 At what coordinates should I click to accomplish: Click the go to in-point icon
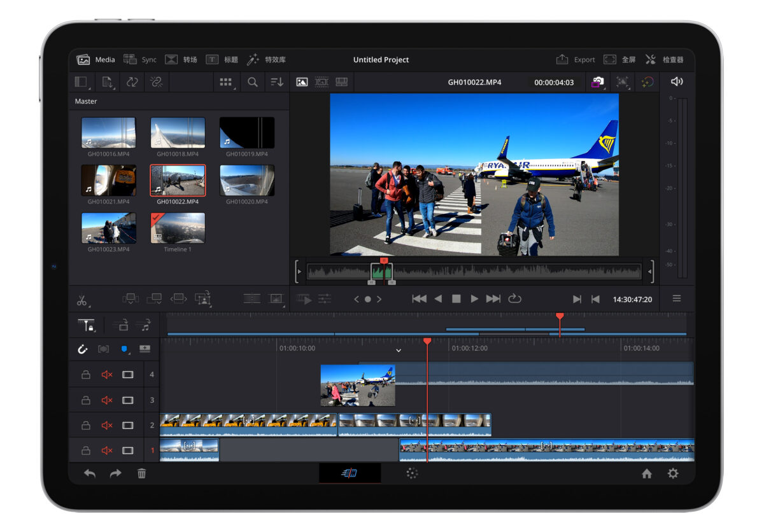click(577, 299)
